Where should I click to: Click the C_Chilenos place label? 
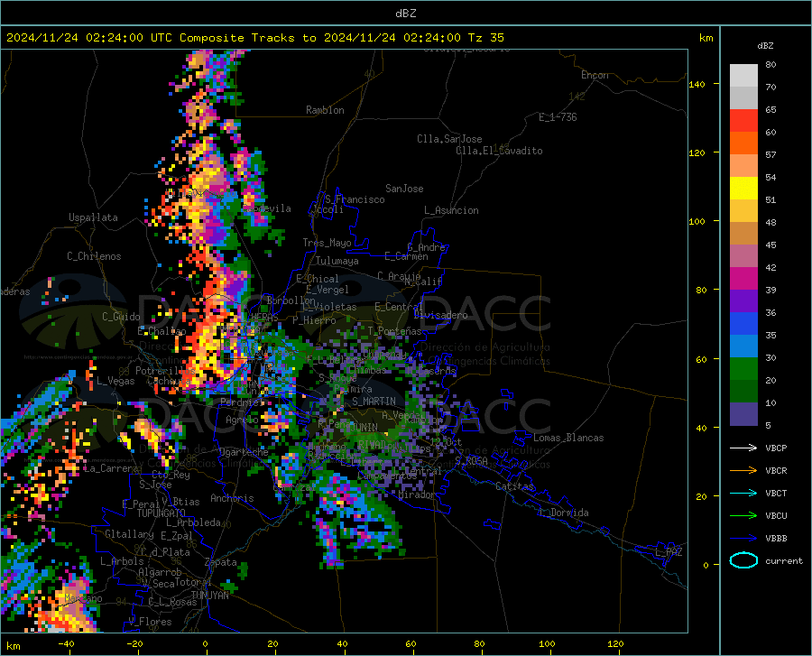pos(94,256)
